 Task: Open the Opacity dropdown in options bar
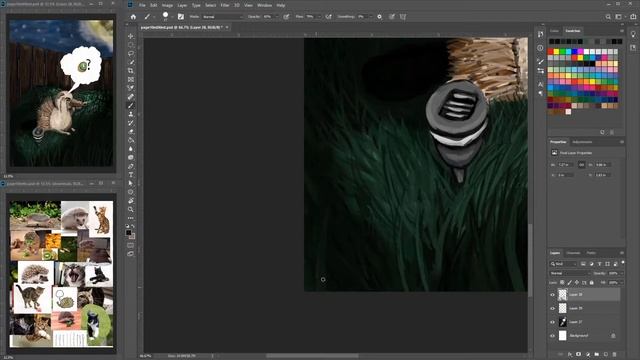tap(277, 17)
